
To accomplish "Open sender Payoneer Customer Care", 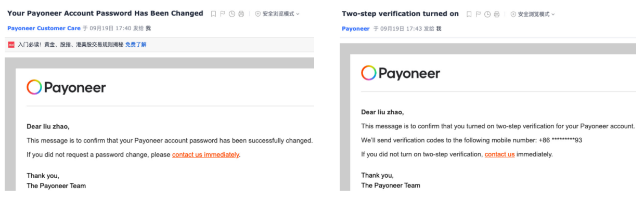I will (44, 28).
